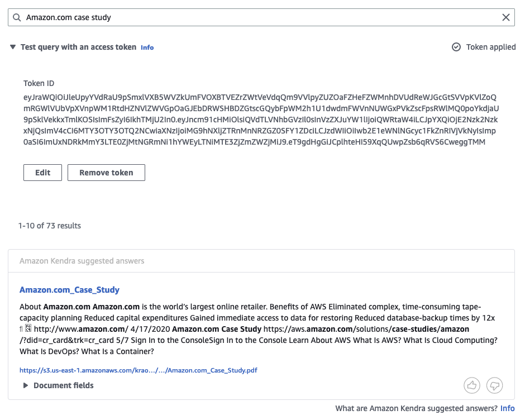Open the s3 Amazon.com_Case_Study.pdf URL link
The width and height of the screenshot is (525, 420).
pyautogui.click(x=139, y=370)
